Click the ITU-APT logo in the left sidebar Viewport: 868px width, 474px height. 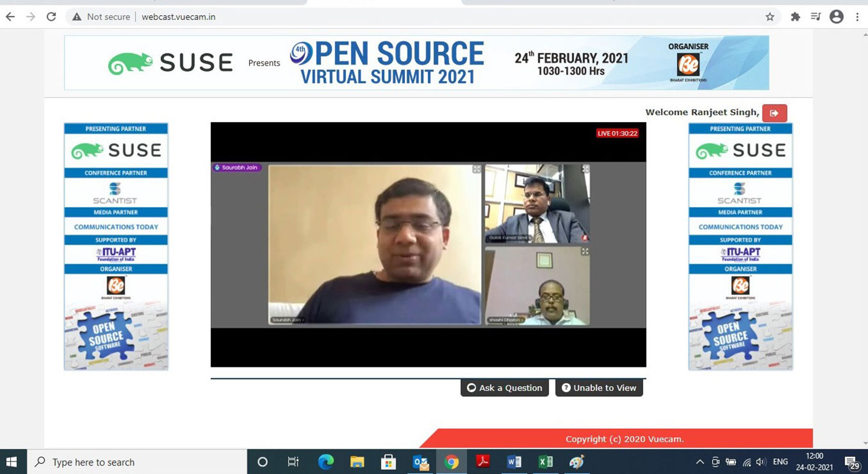[116, 254]
